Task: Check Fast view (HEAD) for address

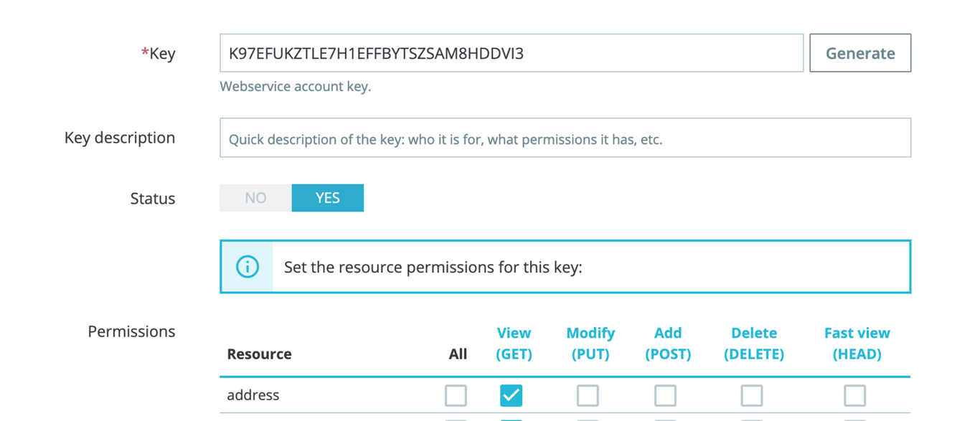Action: tap(854, 395)
